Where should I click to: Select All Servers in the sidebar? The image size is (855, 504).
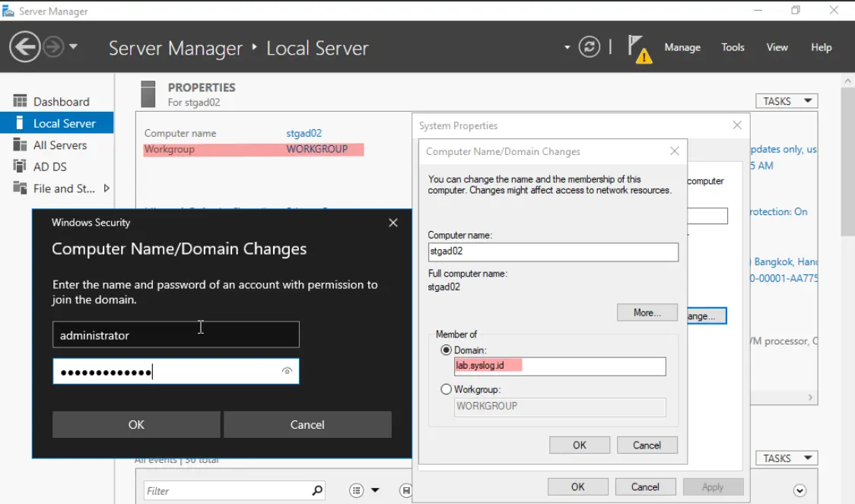(x=57, y=145)
